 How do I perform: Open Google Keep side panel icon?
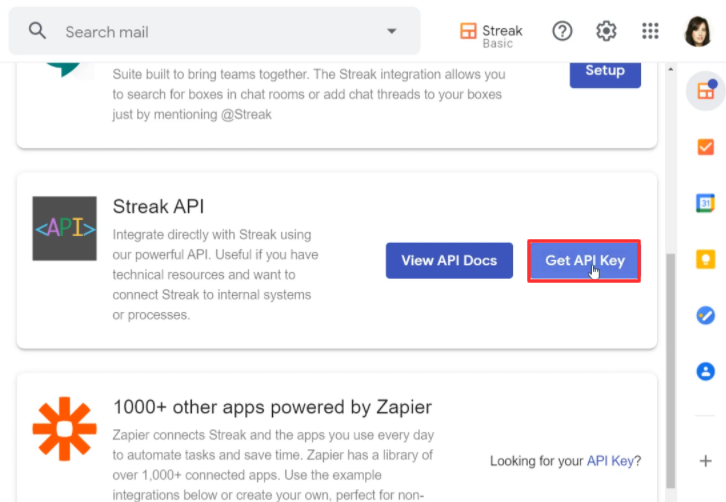pos(706,259)
